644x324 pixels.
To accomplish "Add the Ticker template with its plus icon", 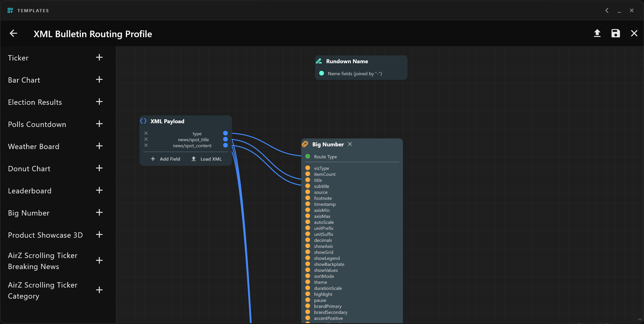I will click(x=99, y=57).
